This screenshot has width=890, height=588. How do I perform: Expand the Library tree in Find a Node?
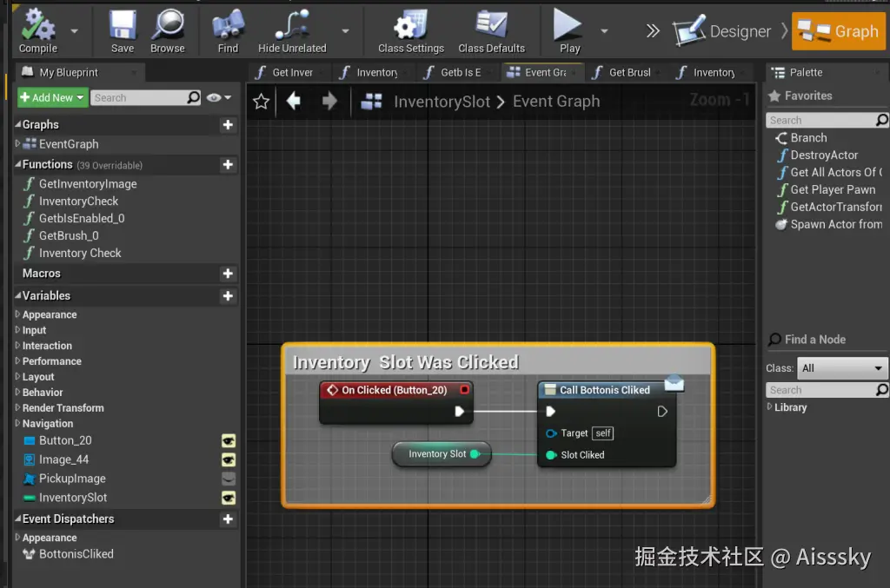click(770, 407)
